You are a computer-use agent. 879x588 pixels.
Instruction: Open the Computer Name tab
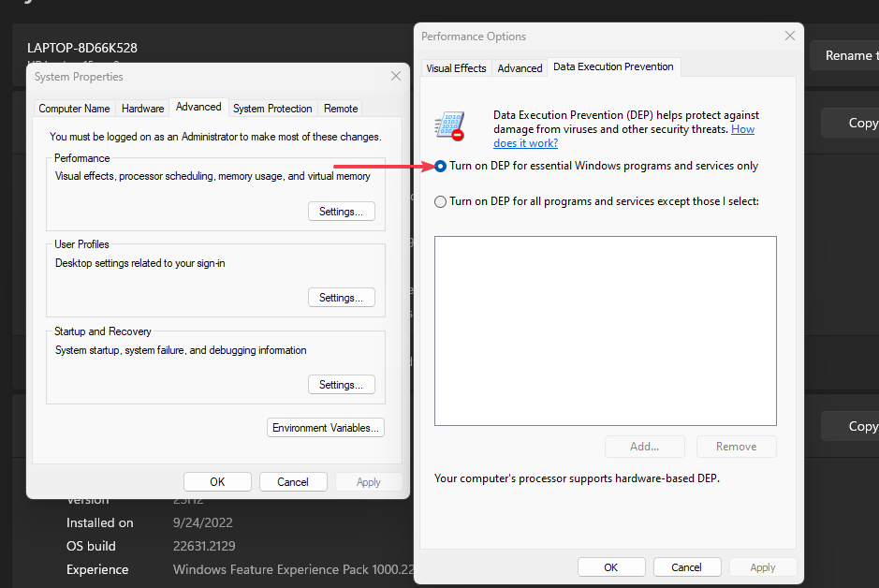coord(74,109)
